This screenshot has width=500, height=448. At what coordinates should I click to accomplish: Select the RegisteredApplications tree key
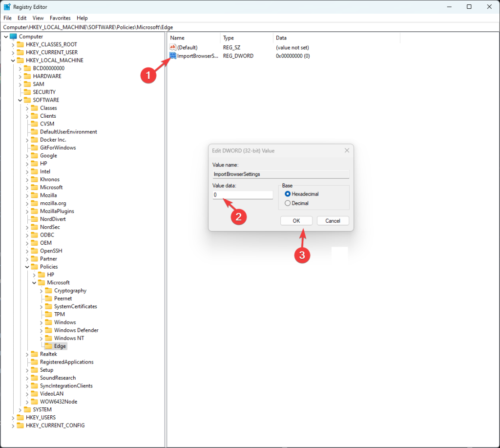[x=66, y=362]
